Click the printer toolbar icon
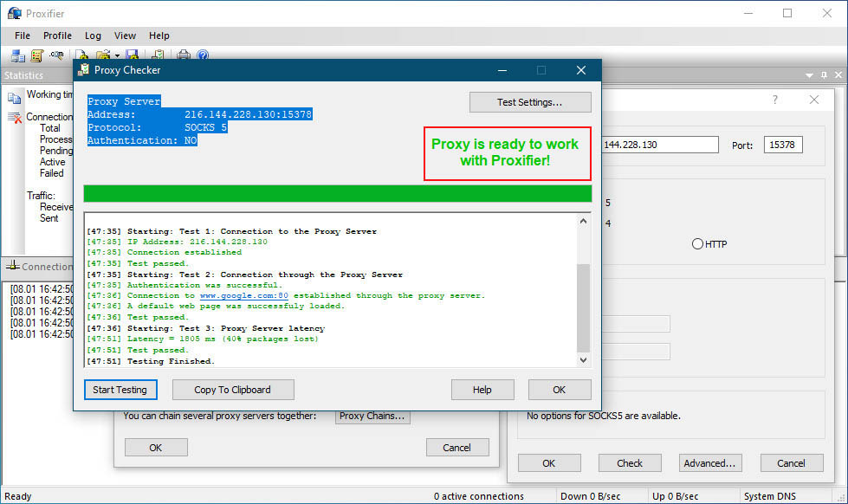This screenshot has height=504, width=848. pos(184,55)
